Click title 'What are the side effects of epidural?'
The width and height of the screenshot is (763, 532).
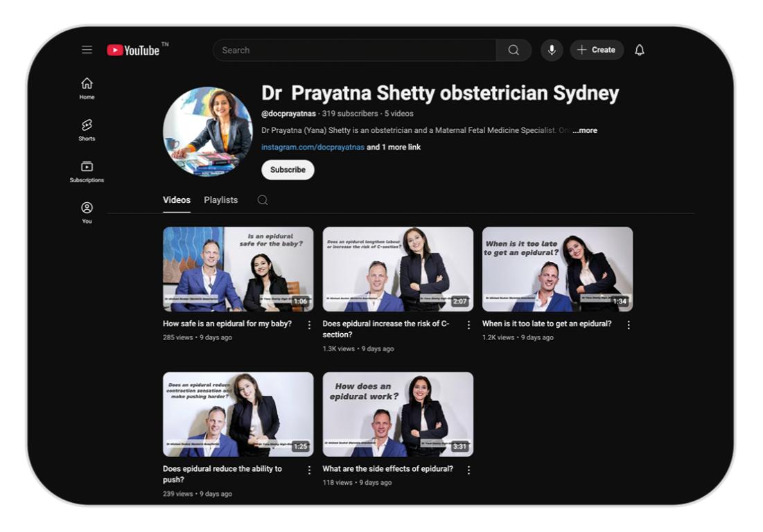click(388, 469)
